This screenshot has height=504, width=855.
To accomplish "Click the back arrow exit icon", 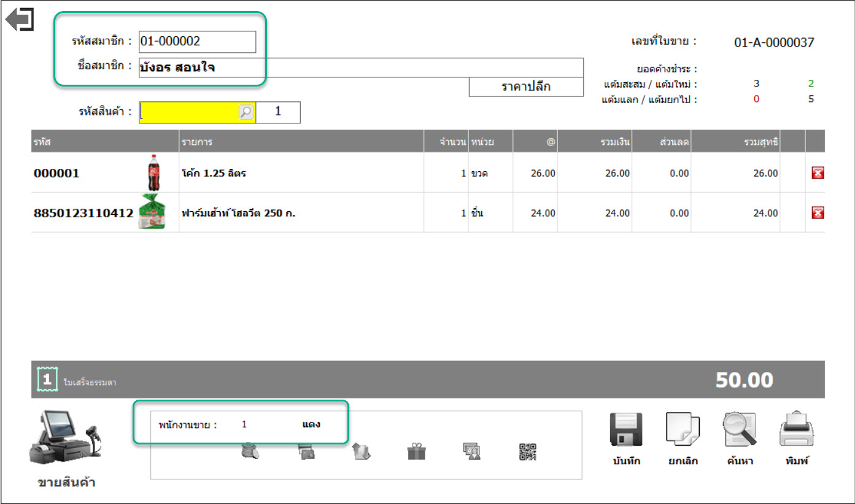I will click(20, 20).
